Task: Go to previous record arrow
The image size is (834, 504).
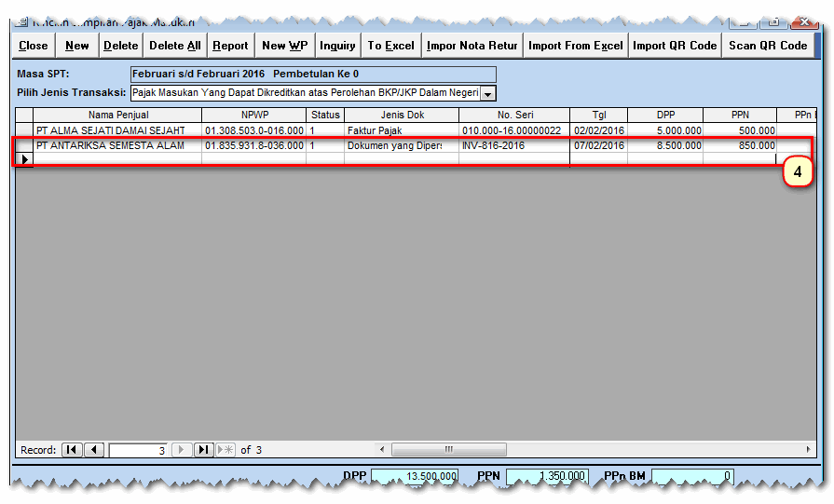Action: pos(94,450)
